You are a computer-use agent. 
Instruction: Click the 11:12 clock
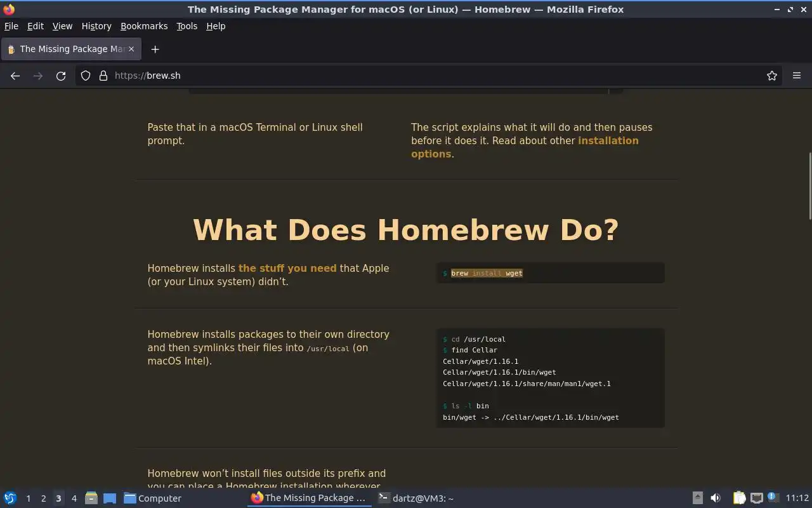pos(797,498)
